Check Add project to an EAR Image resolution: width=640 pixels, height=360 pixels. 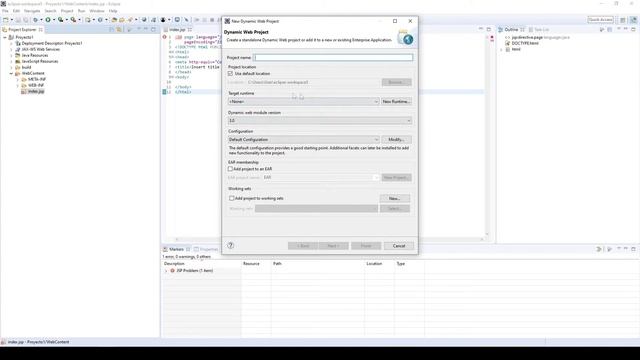(230, 169)
